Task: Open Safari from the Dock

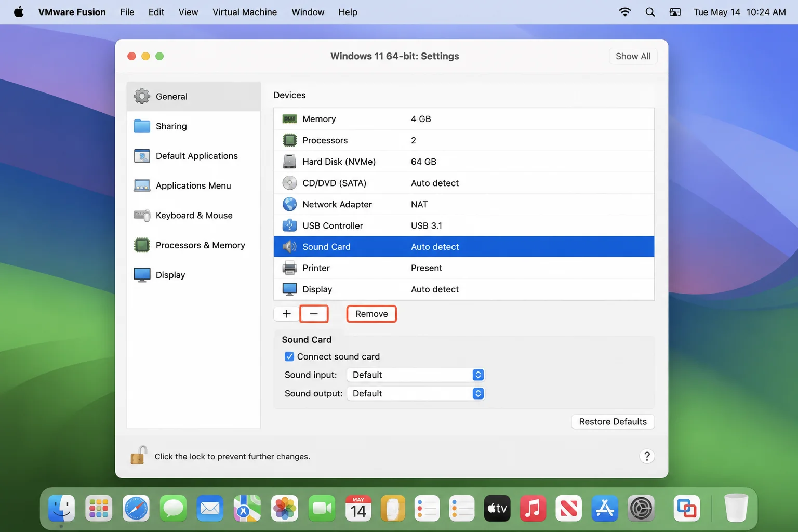Action: (x=136, y=508)
